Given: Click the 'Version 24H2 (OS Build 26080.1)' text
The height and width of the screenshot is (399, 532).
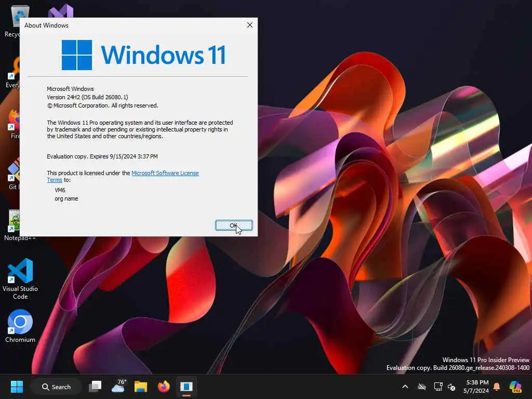Looking at the screenshot, I should tap(87, 97).
